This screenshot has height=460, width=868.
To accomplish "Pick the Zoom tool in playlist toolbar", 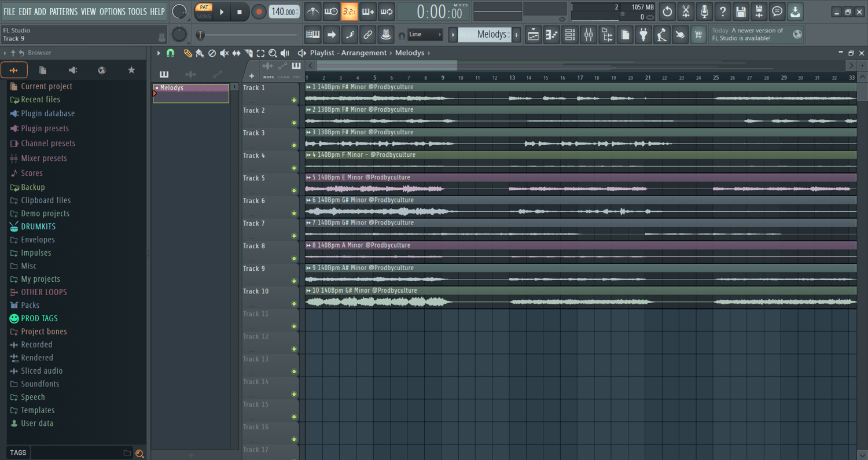I will [x=273, y=53].
